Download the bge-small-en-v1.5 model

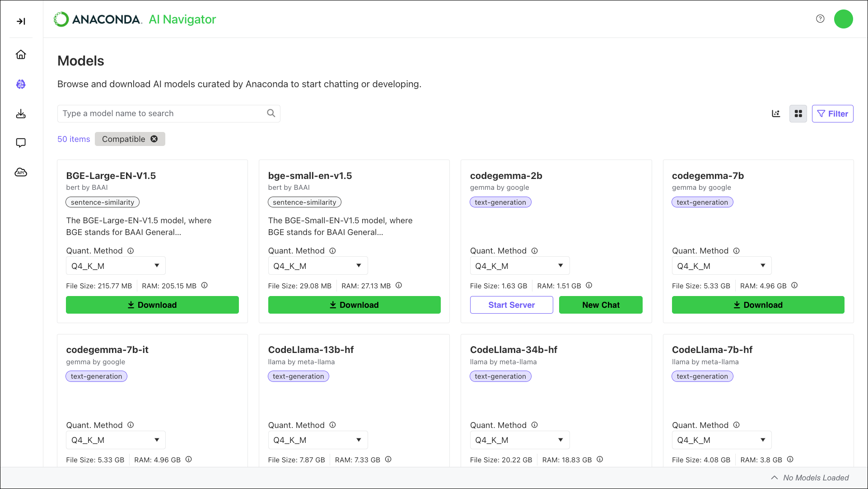point(354,305)
